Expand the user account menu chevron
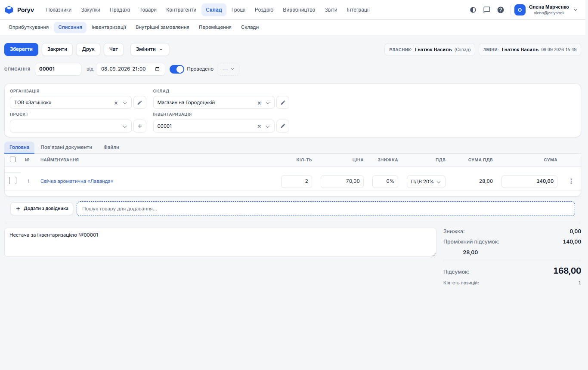Image resolution: width=588 pixels, height=370 pixels. pos(576,10)
